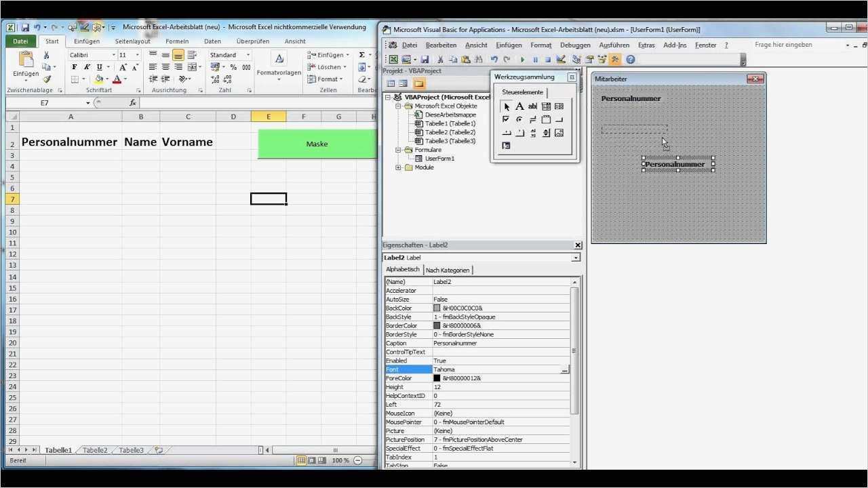Select the CommandButton control in the toolbox

point(559,119)
